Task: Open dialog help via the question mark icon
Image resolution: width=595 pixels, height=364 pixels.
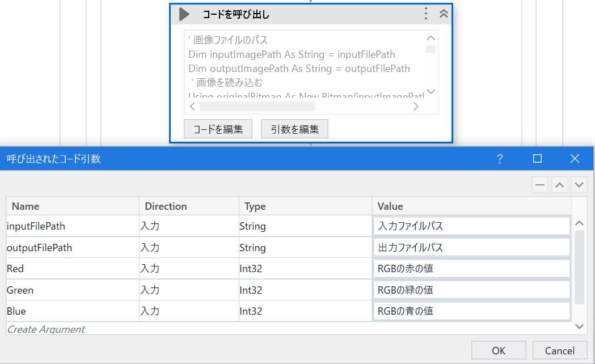Action: coord(500,159)
